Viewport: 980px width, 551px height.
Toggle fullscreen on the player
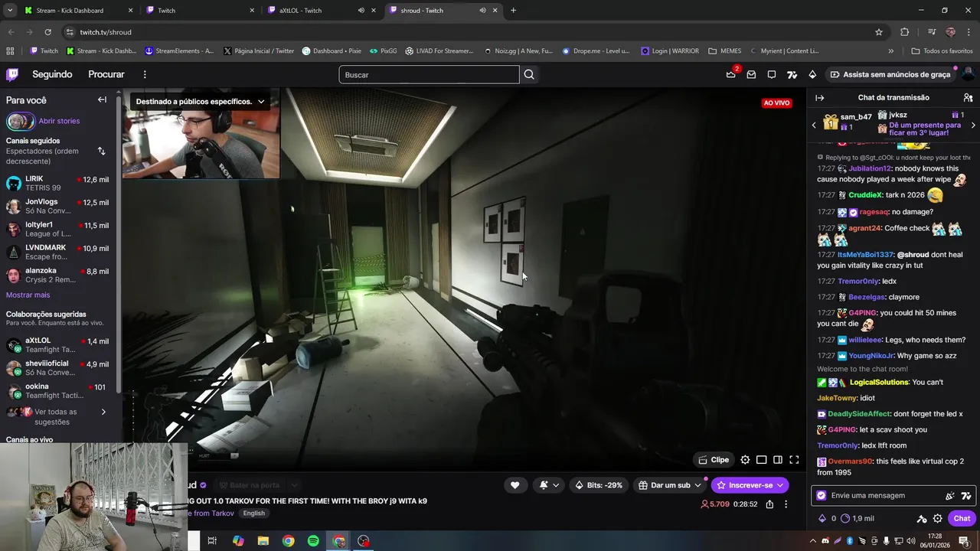pyautogui.click(x=794, y=460)
